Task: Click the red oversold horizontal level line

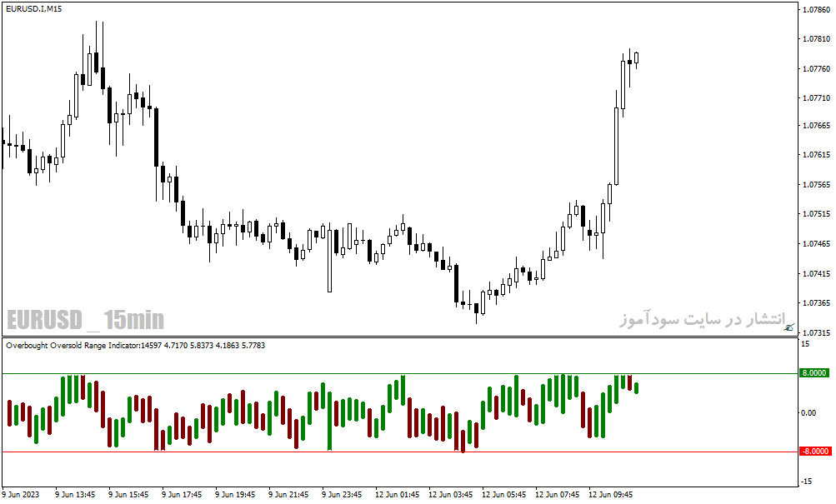Action: [400, 452]
